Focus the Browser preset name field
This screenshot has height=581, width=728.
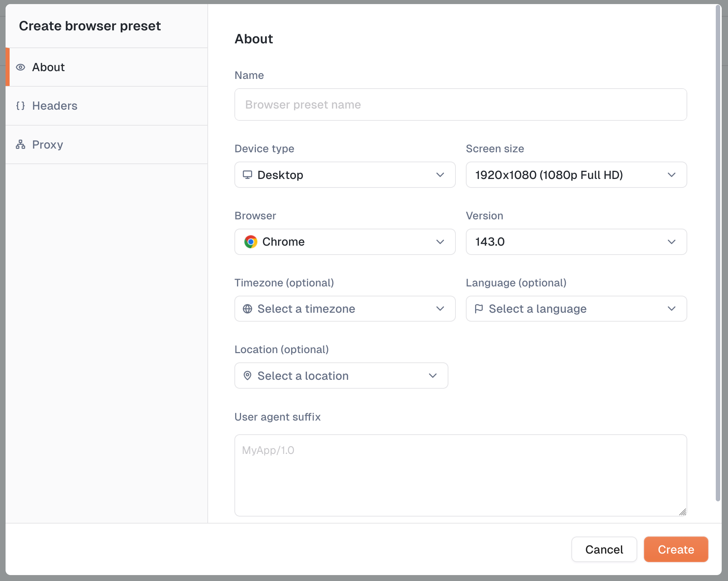460,105
